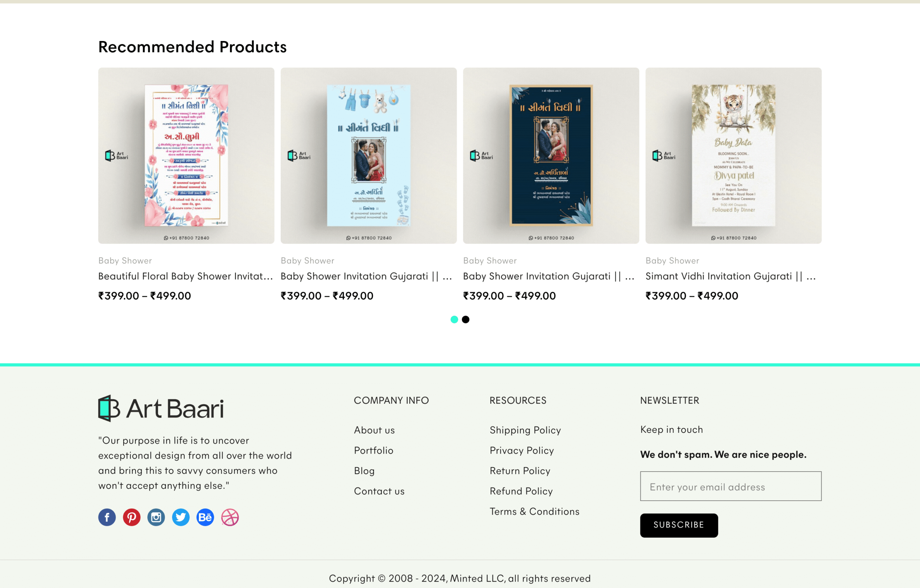
Task: Open the floral baby shower invitation thumbnail
Action: (186, 156)
